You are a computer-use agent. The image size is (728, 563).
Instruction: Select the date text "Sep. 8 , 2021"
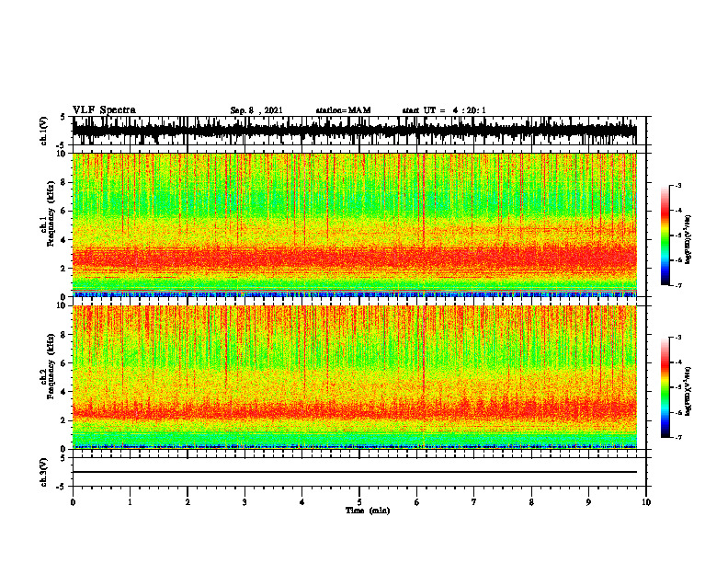[x=256, y=110]
